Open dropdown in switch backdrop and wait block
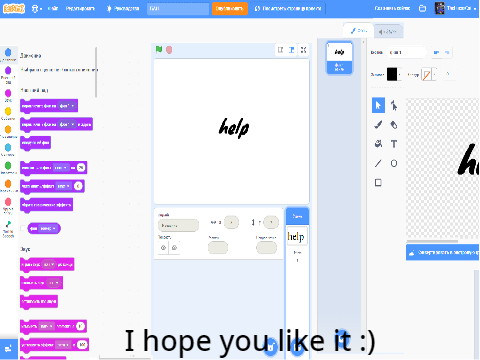The image size is (480, 360). (x=68, y=124)
